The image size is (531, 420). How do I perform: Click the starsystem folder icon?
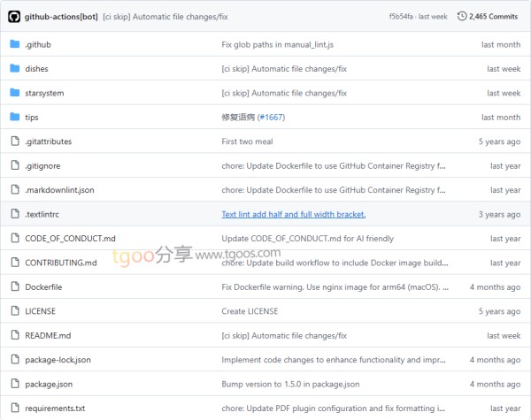[x=15, y=93]
